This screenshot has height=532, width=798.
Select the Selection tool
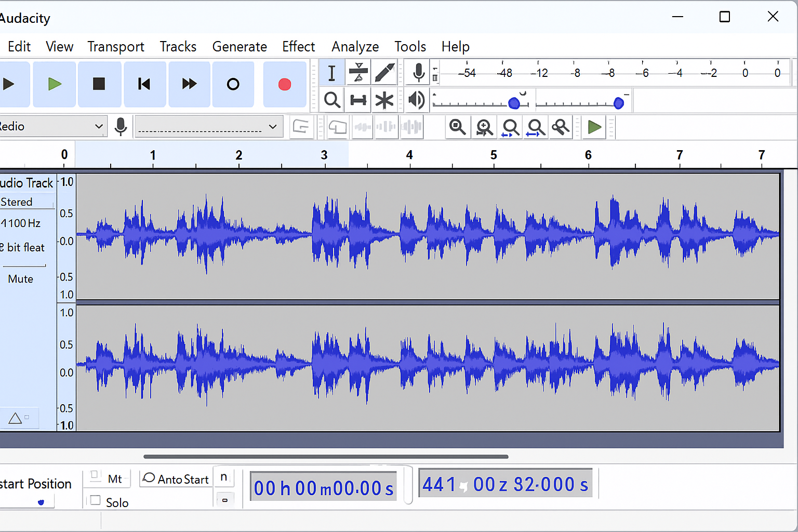331,73
